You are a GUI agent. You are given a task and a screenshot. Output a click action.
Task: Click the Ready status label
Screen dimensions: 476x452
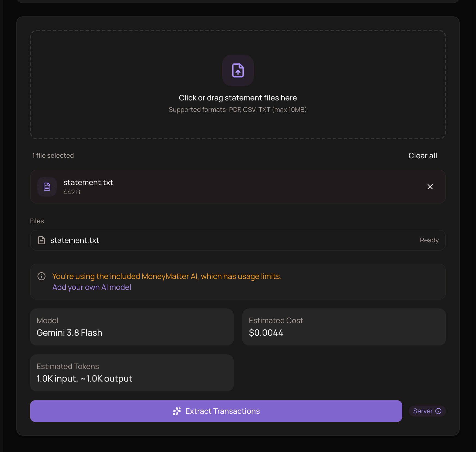pyautogui.click(x=429, y=240)
